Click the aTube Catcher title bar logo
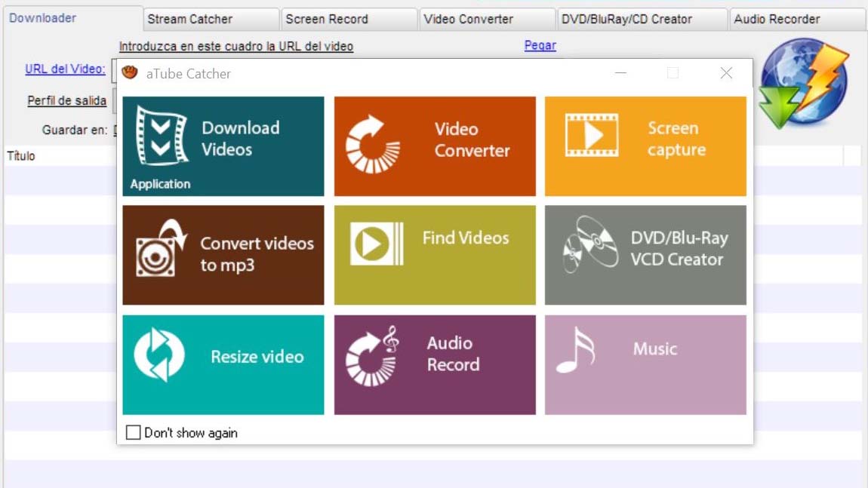Screen dimensions: 868x488 pyautogui.click(x=130, y=72)
